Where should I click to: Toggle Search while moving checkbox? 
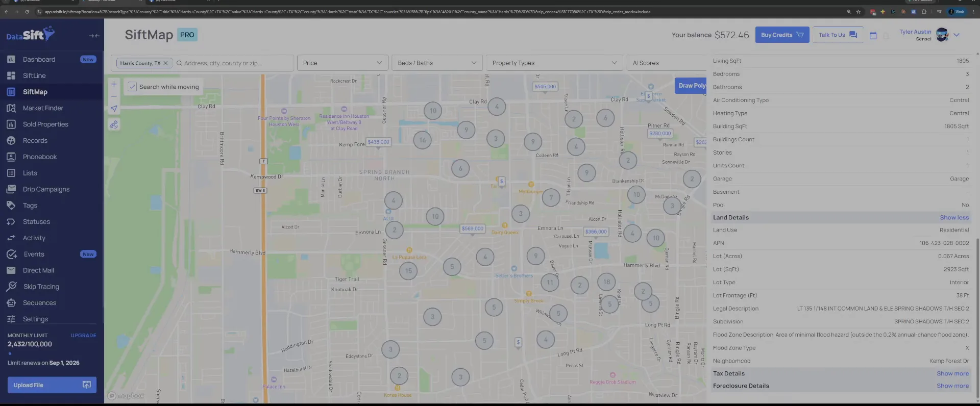click(132, 87)
